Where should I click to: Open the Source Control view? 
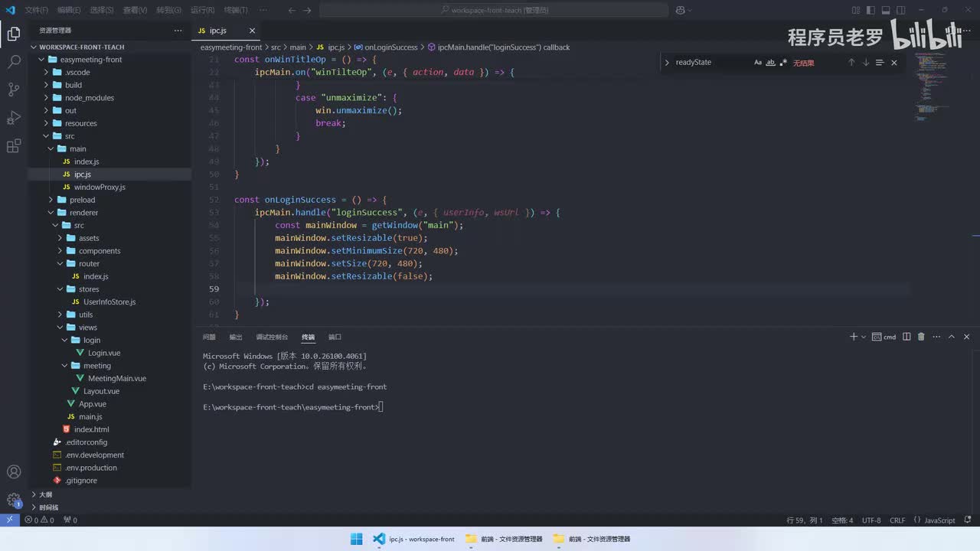tap(14, 90)
